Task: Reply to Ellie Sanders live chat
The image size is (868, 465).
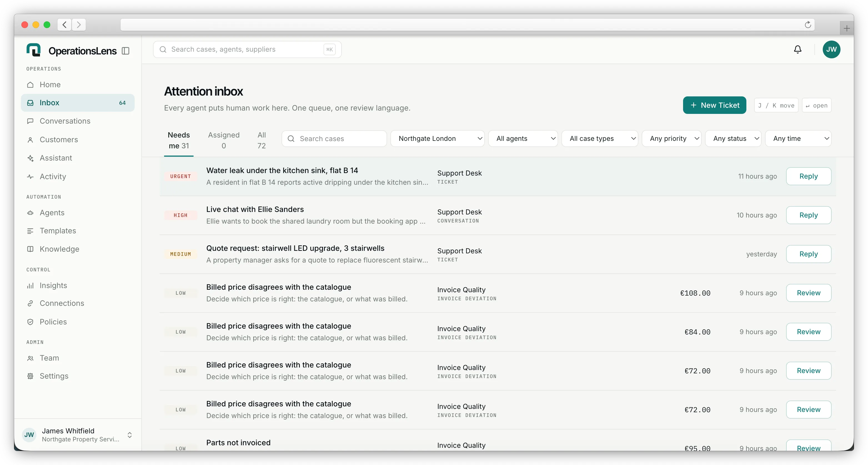Action: (x=808, y=215)
